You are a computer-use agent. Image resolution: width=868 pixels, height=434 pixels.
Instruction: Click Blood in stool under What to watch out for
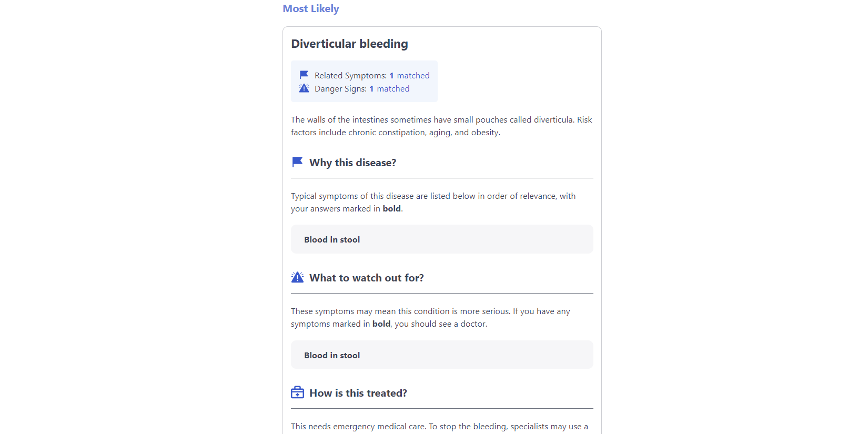click(x=332, y=356)
